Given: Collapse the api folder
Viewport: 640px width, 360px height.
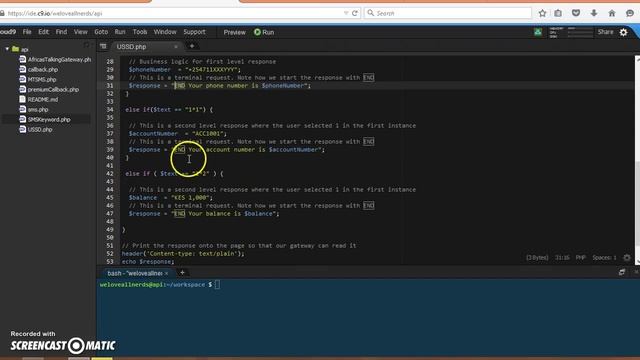Looking at the screenshot, I should (7, 49).
